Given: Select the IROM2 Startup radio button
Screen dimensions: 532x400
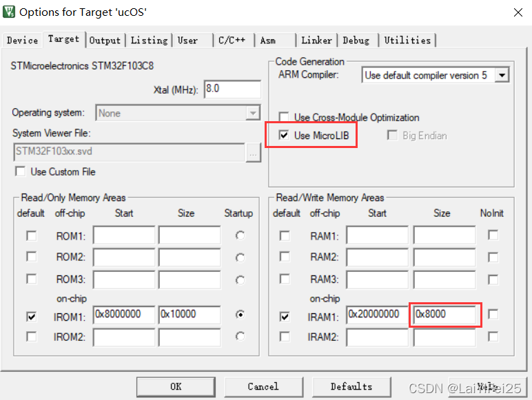Looking at the screenshot, I should [x=241, y=336].
